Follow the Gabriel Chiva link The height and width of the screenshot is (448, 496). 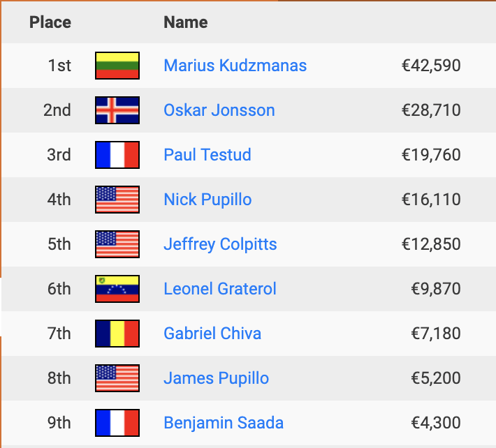[212, 334]
